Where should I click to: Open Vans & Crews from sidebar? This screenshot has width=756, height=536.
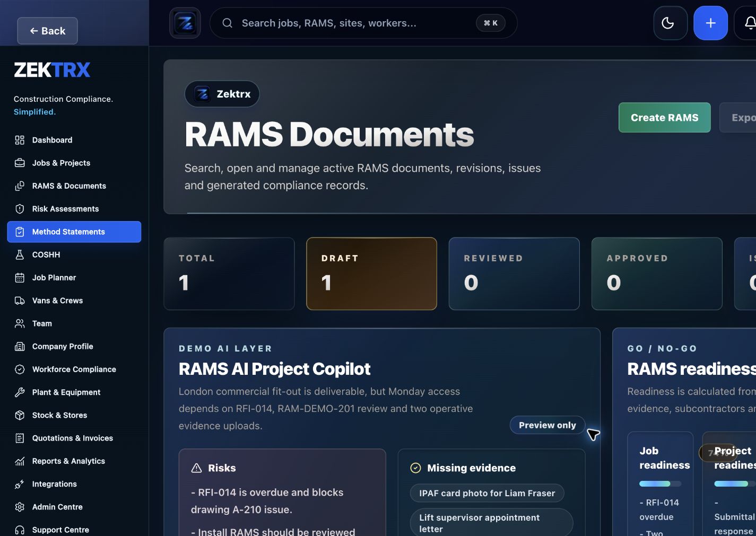coord(74,301)
